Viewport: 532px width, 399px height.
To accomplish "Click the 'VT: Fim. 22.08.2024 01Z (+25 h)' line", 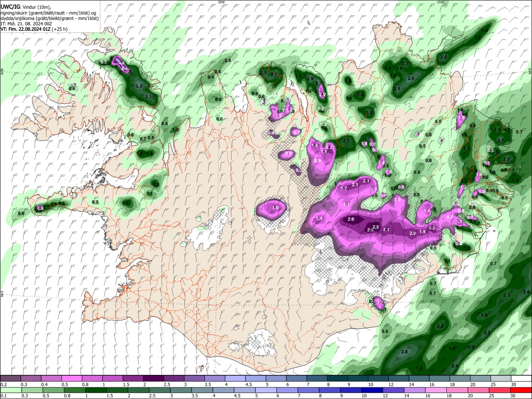I will [34, 29].
